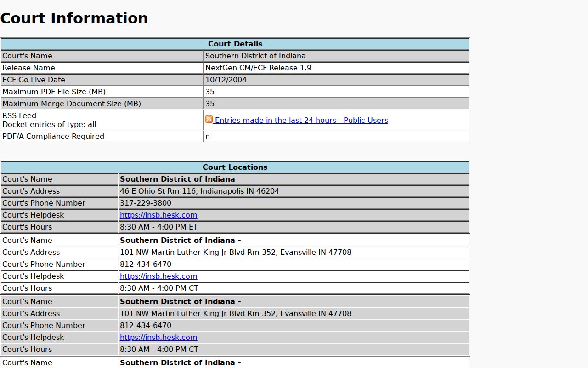Click Court's Phone Number label beside 317-229-3800
Screen dimensions: 588x368
[44, 203]
